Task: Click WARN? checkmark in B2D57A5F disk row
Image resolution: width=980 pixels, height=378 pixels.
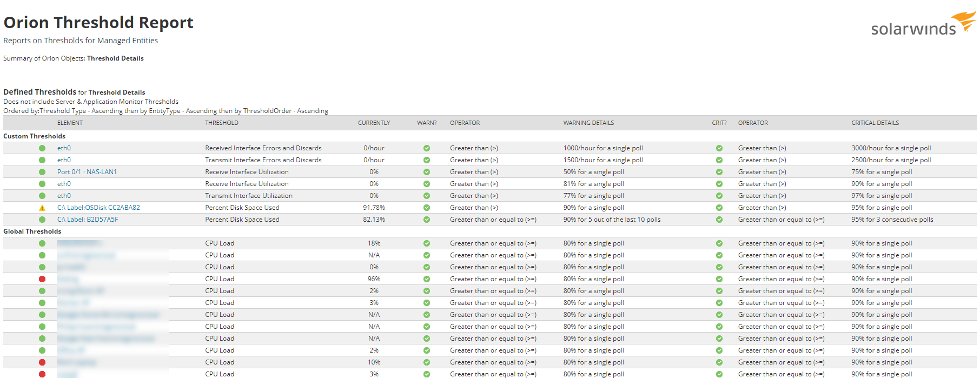Action: pos(427,220)
